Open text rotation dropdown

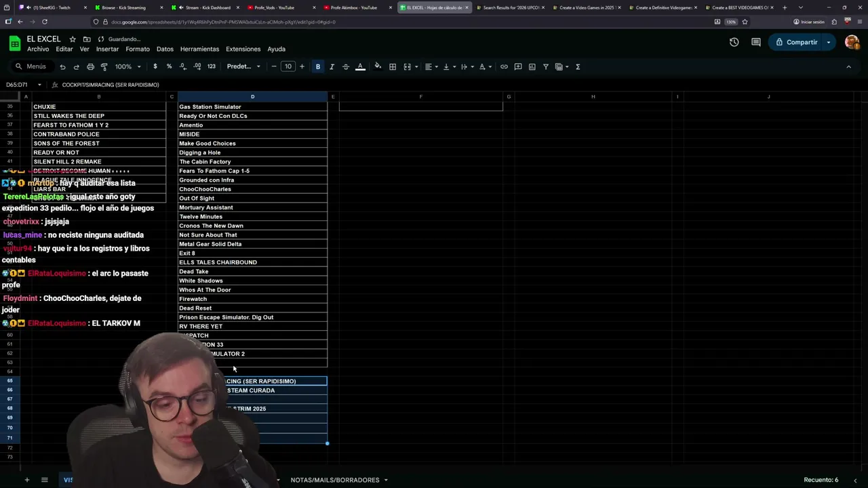[x=484, y=66]
